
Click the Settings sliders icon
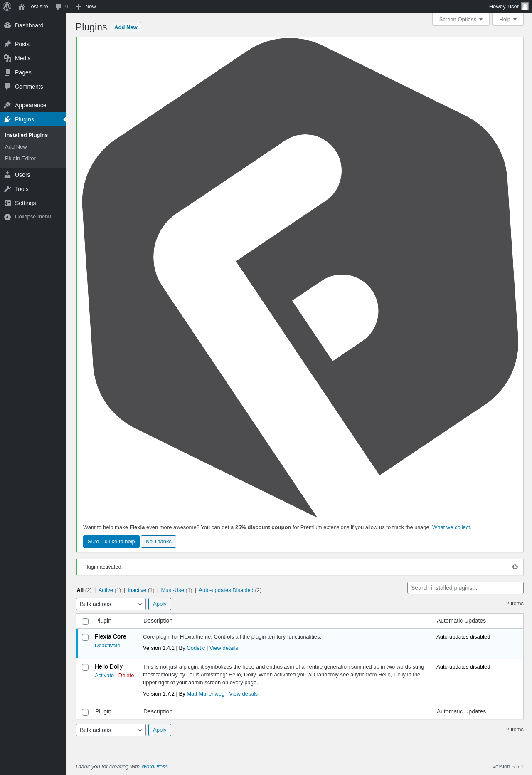tap(7, 203)
